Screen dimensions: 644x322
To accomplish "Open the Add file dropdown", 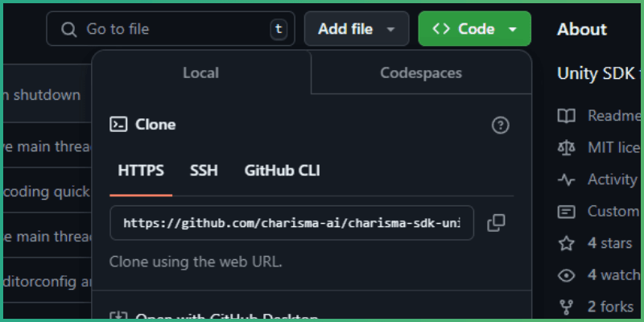I will point(357,29).
